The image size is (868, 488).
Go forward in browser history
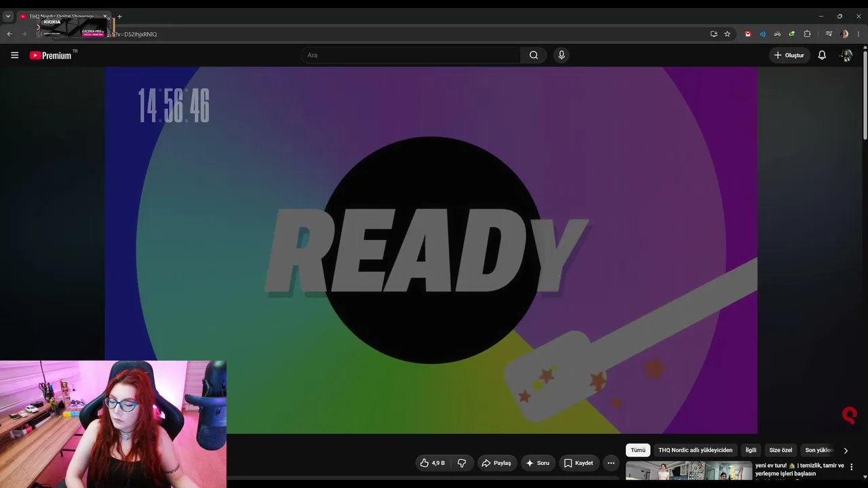(24, 34)
